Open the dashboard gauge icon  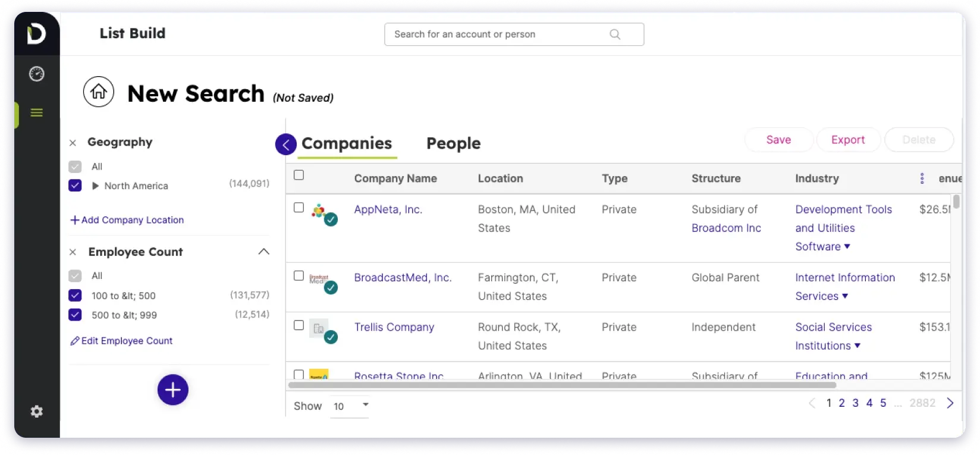point(37,74)
